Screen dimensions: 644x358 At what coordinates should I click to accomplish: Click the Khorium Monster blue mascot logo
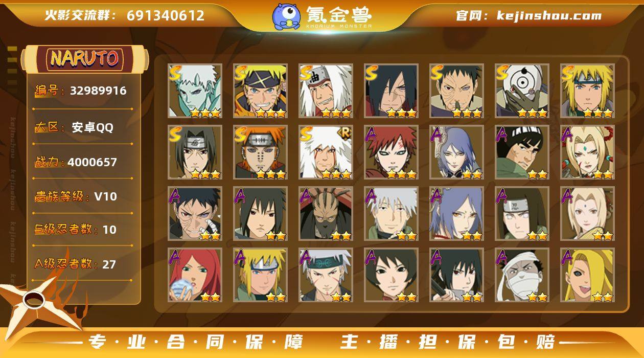point(286,16)
